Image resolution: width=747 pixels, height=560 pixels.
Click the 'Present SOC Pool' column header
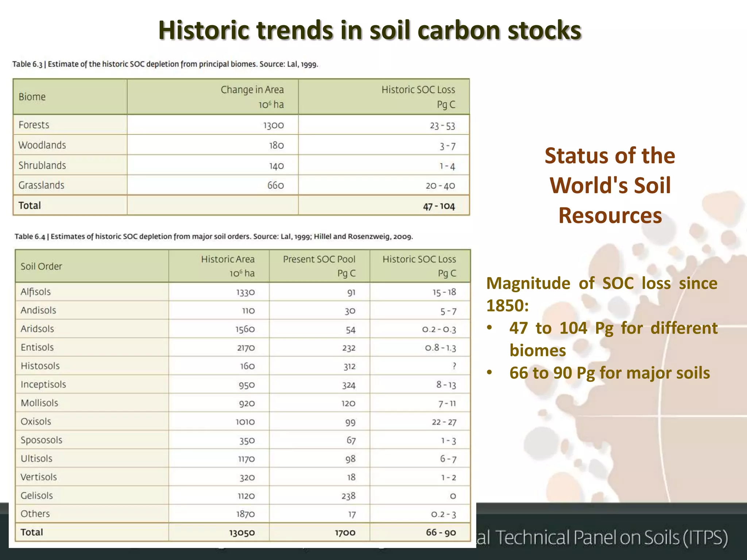(319, 259)
